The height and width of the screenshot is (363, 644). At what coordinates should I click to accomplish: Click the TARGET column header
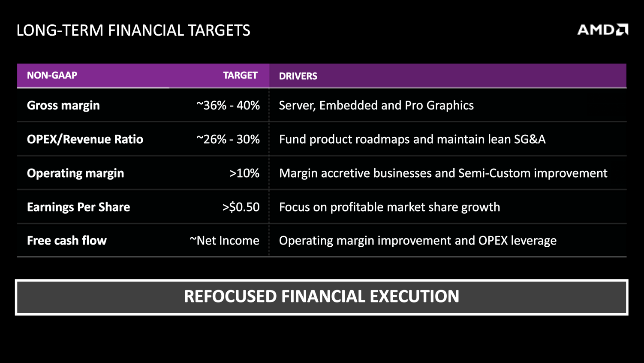click(x=240, y=76)
